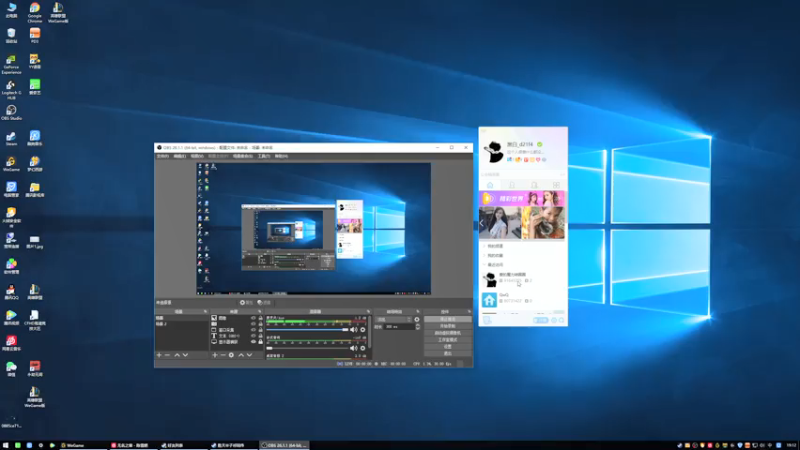Pop out the Scene Transitions dock
The height and width of the screenshot is (450, 800).
pyautogui.click(x=418, y=311)
